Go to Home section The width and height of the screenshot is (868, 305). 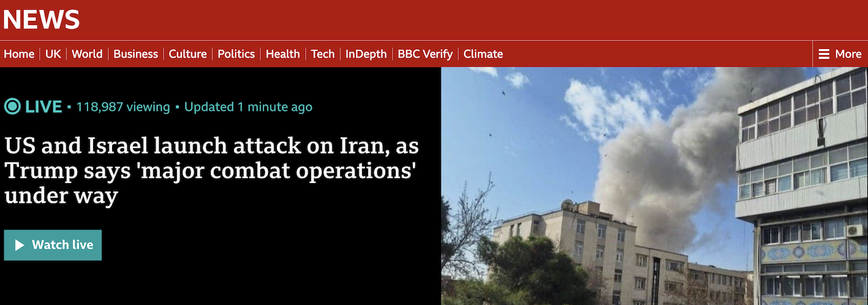19,54
